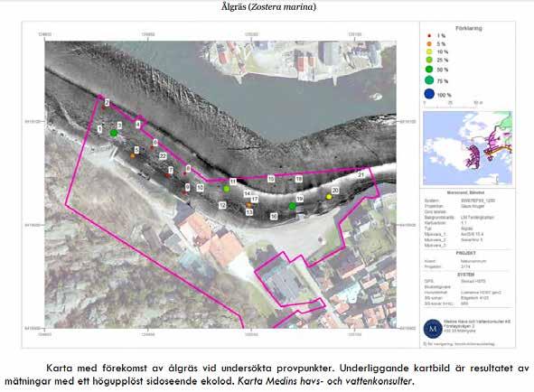Click the caption text starting 'Karta med förekomst'
The width and height of the screenshot is (534, 392).
[267, 374]
